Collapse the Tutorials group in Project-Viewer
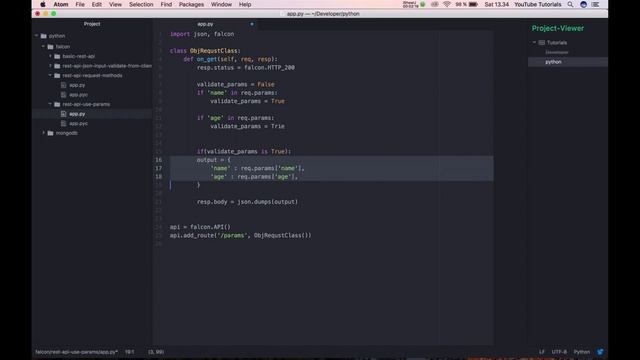This screenshot has height=360, width=640. tap(534, 42)
